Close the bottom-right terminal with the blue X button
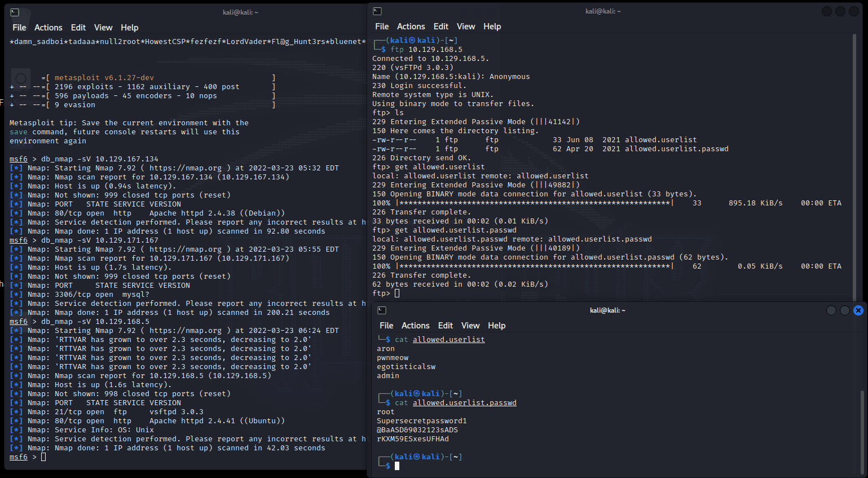 (858, 310)
